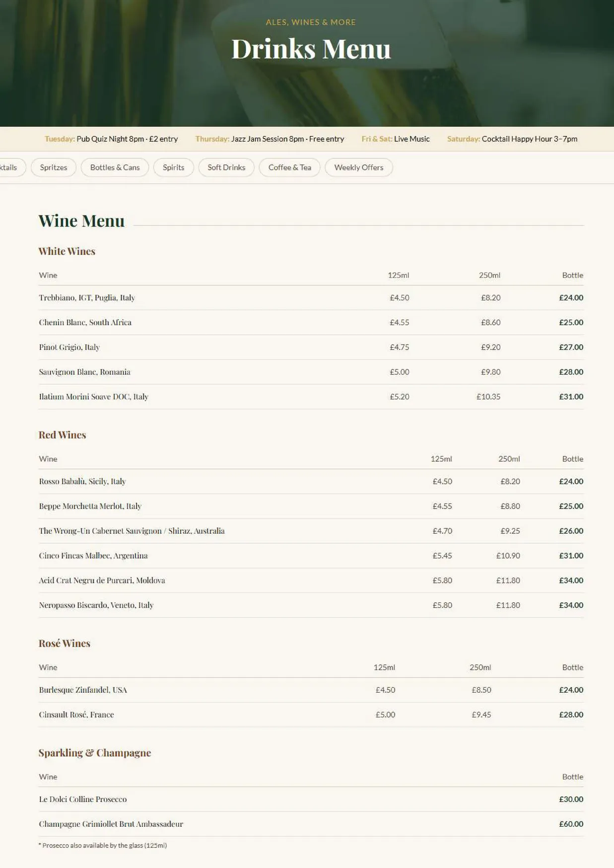Click £9.45 price for Cinsault Rosé
Image resolution: width=614 pixels, height=868 pixels.
(x=481, y=715)
